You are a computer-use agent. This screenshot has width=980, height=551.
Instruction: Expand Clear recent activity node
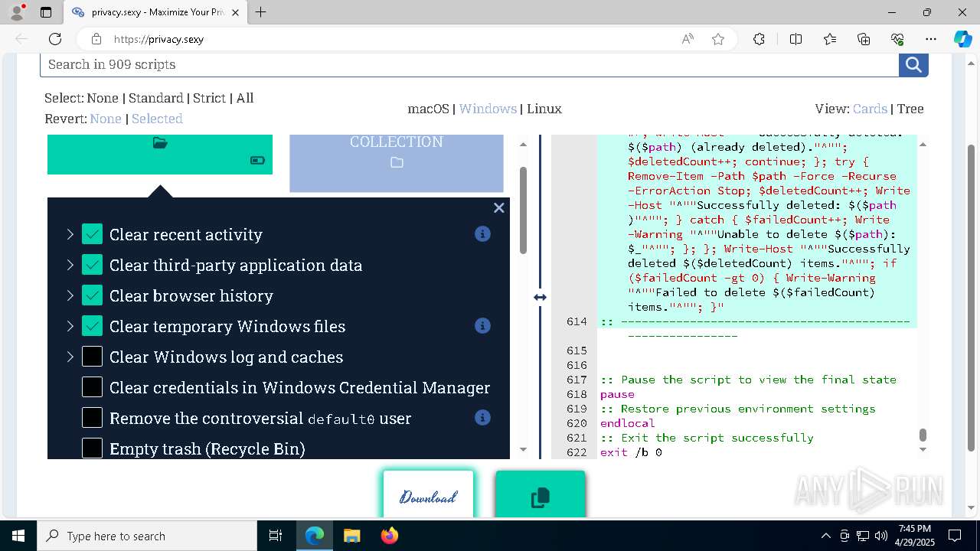70,234
